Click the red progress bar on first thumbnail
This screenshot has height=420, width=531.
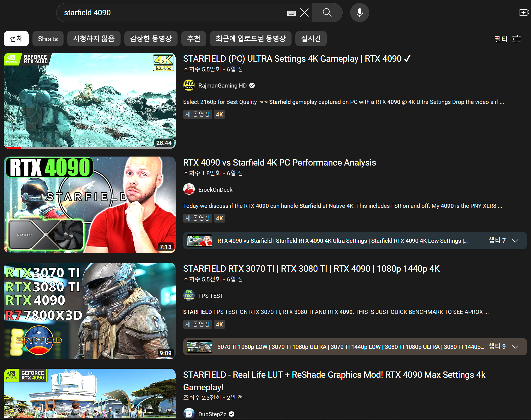(13, 148)
